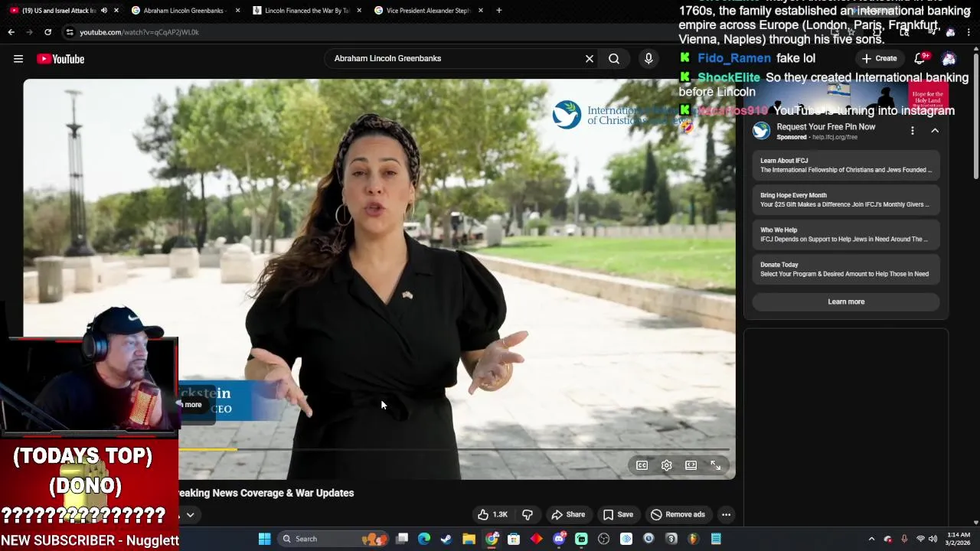Screen dimensions: 980x551
Task: Enter full screen mode
Action: tap(716, 465)
